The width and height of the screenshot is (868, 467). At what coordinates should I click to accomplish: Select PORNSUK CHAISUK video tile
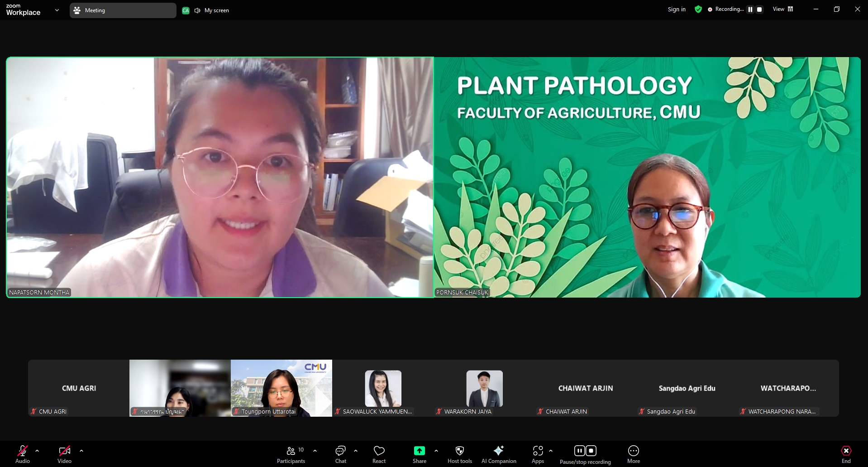(x=647, y=177)
